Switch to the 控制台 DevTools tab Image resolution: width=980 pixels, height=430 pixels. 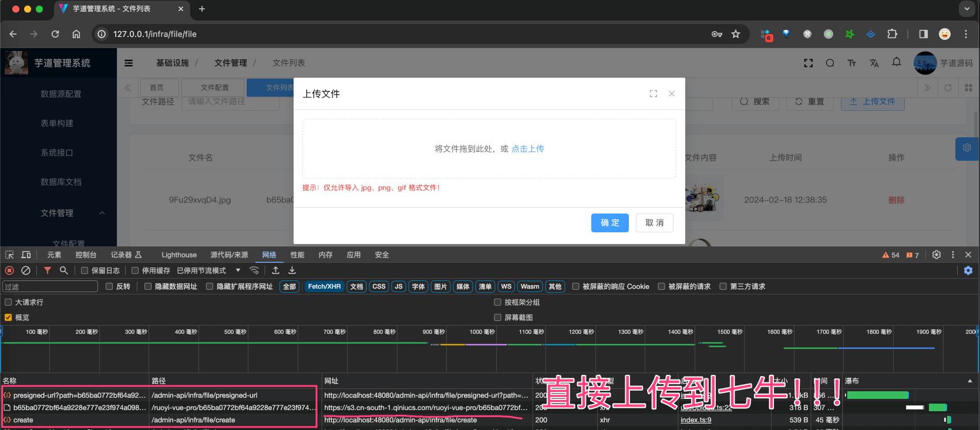(x=86, y=255)
